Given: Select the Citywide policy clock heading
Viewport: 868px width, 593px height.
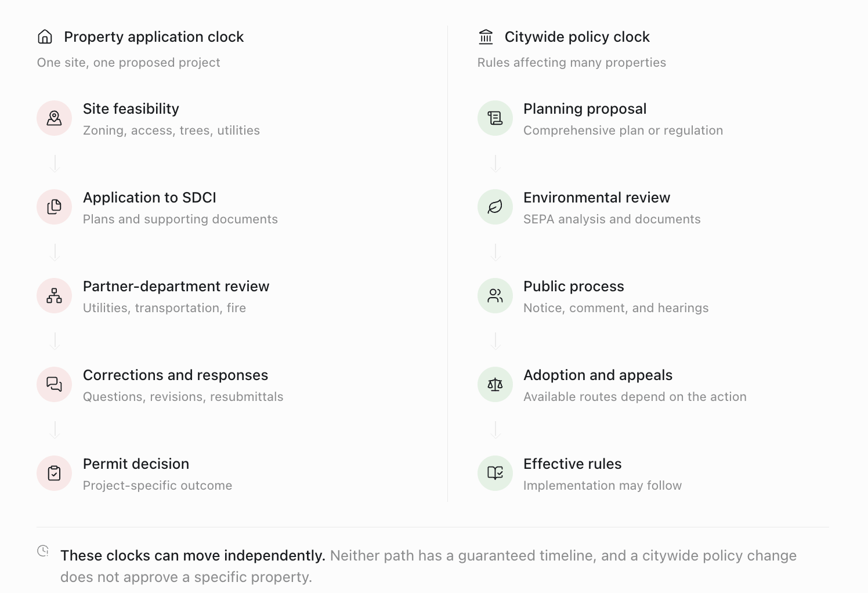Looking at the screenshot, I should click(577, 37).
